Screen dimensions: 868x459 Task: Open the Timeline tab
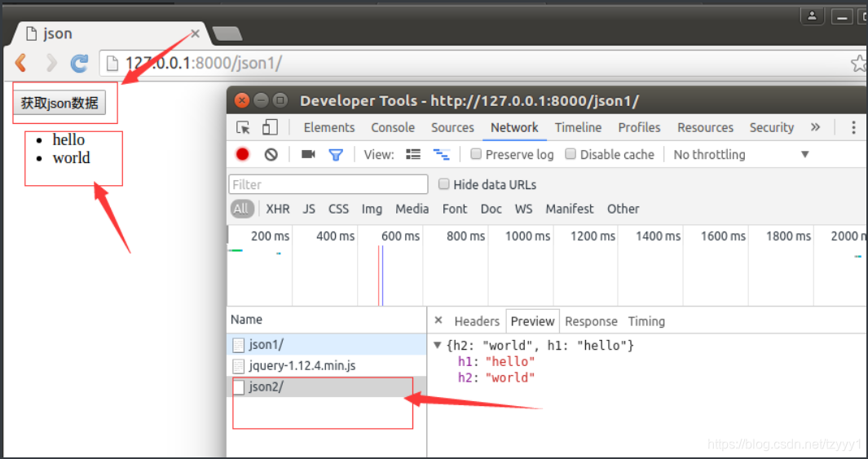[578, 127]
